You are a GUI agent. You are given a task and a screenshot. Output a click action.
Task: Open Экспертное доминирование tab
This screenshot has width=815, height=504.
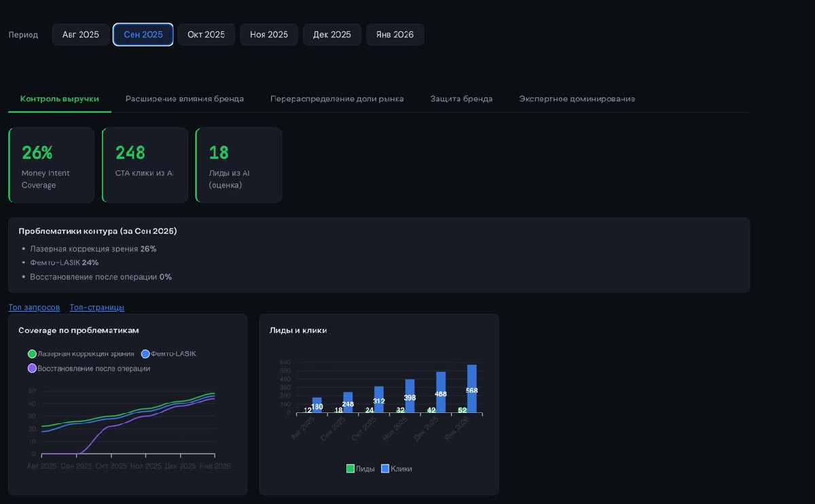pos(577,98)
